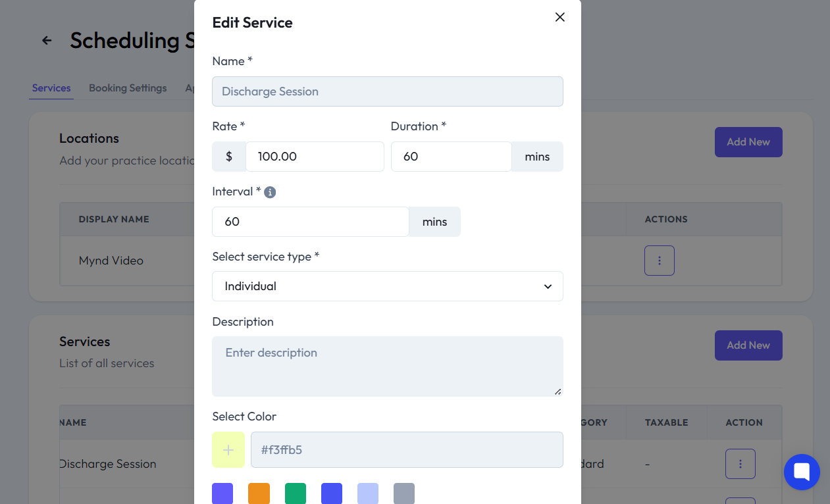Click the Interval info icon
The height and width of the screenshot is (504, 830).
pos(270,192)
